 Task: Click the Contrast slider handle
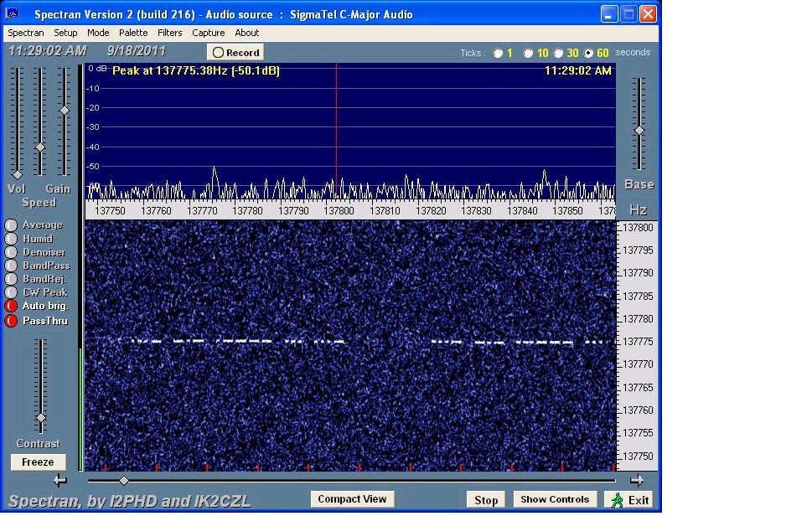pyautogui.click(x=41, y=418)
